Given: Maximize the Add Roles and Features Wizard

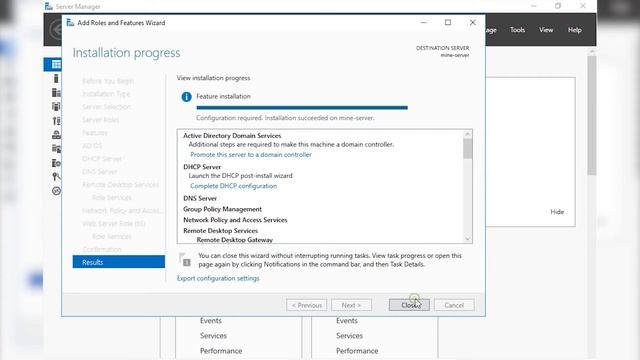Looking at the screenshot, I should (x=448, y=22).
